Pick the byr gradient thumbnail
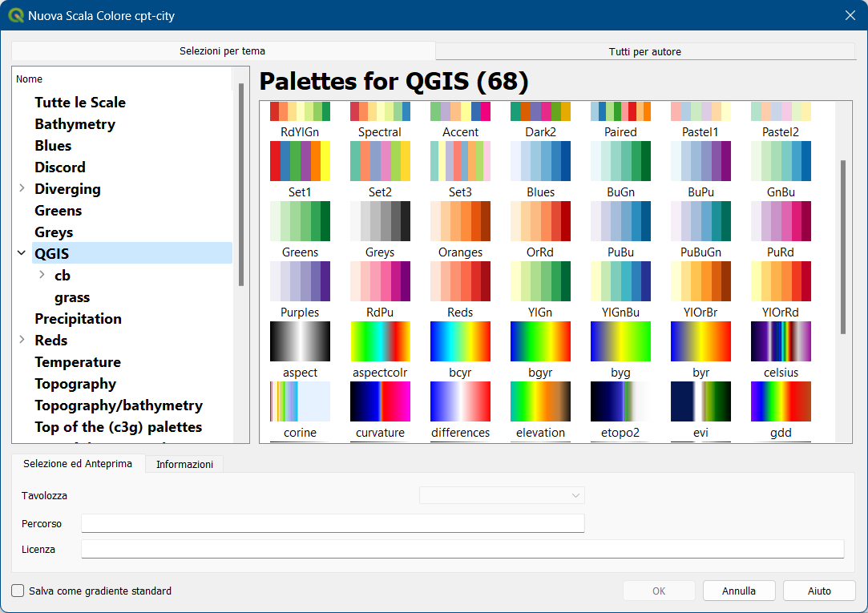The image size is (868, 613). [x=700, y=341]
